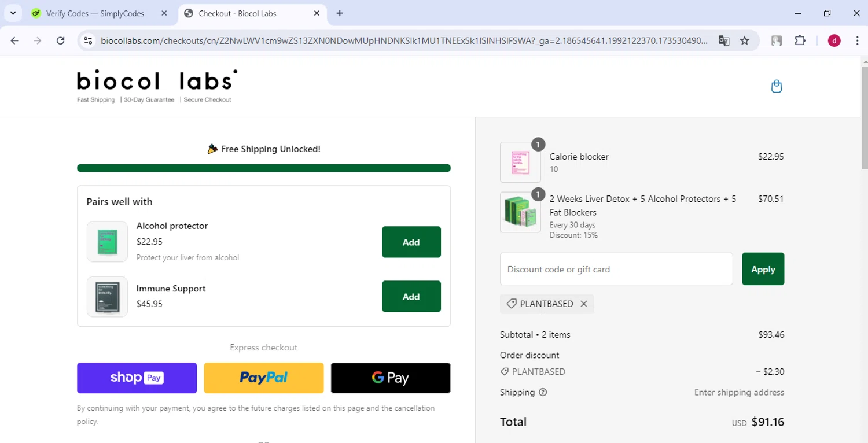Click the PLANTBASED tag under the code field
The image size is (868, 443).
pyautogui.click(x=547, y=304)
